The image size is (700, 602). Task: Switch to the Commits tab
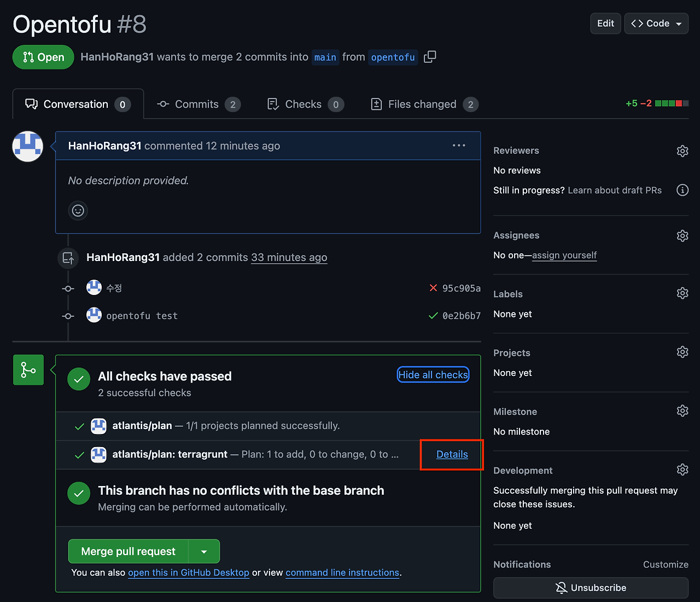coord(199,104)
